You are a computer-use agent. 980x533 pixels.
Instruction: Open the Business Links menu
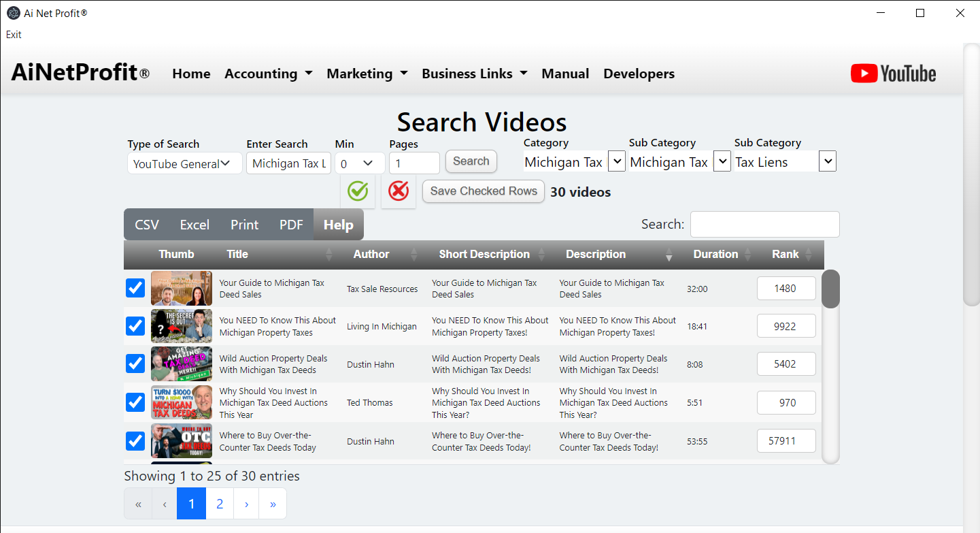pyautogui.click(x=474, y=74)
